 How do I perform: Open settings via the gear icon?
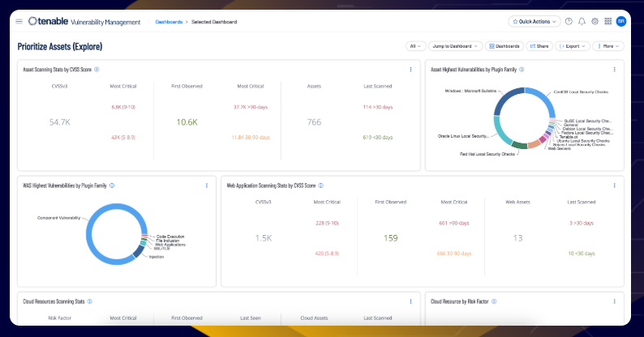click(x=595, y=22)
